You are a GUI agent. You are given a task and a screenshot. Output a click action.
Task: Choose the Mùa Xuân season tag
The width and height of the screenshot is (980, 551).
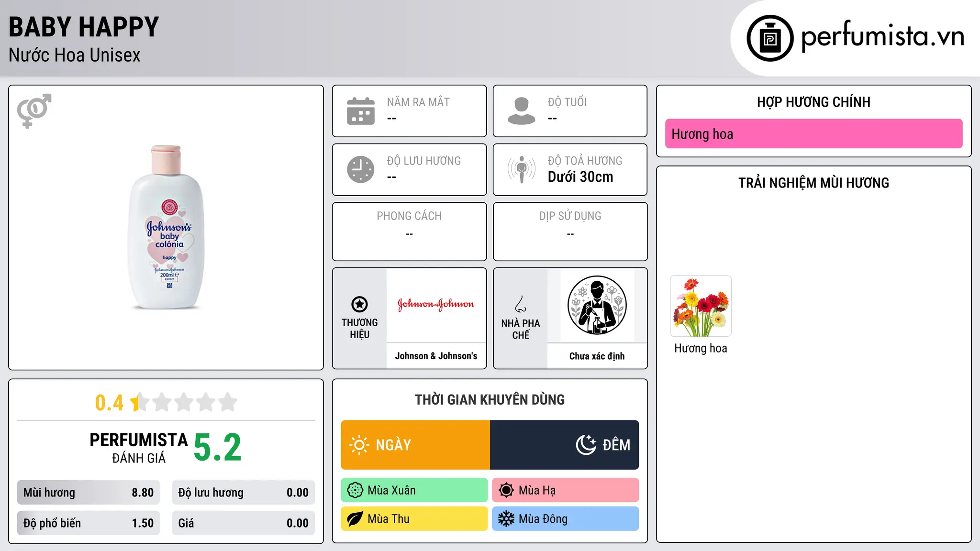(414, 490)
